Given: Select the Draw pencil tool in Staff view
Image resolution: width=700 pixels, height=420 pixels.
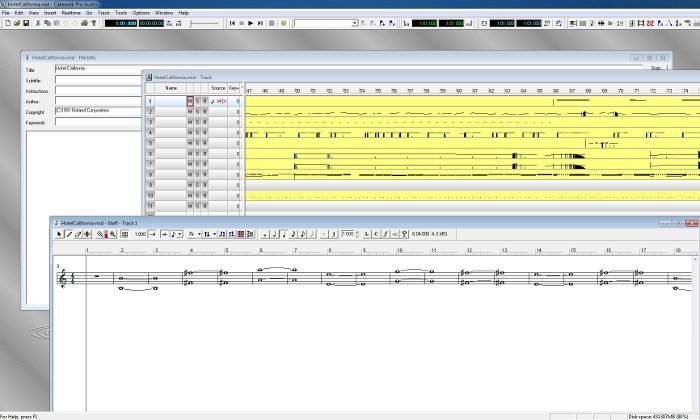Looking at the screenshot, I should [69, 234].
